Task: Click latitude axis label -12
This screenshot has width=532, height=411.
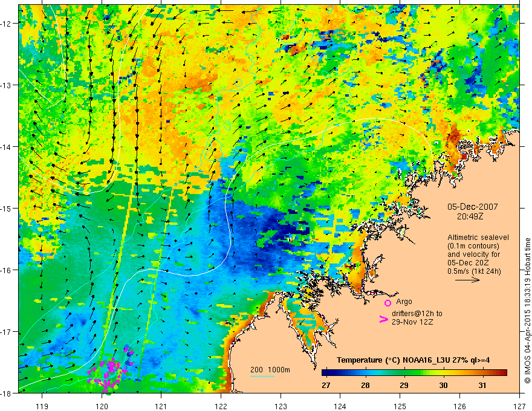Action: point(7,24)
